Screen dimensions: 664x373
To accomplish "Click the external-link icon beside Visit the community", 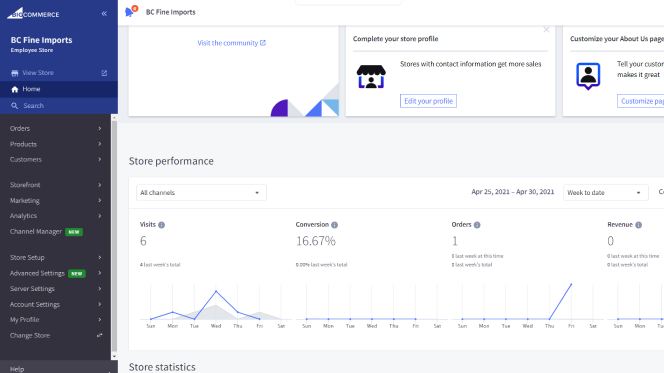I will coord(263,43).
